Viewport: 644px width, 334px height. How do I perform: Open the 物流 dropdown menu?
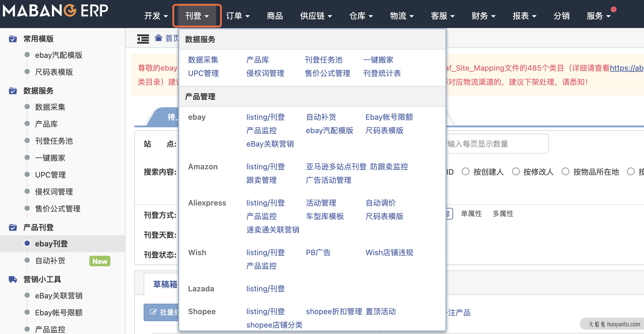[402, 16]
